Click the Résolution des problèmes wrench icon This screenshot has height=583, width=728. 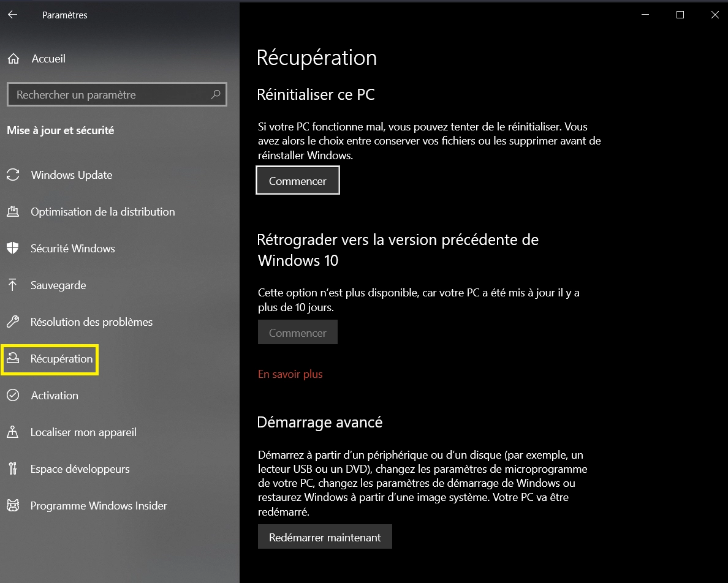tap(13, 322)
